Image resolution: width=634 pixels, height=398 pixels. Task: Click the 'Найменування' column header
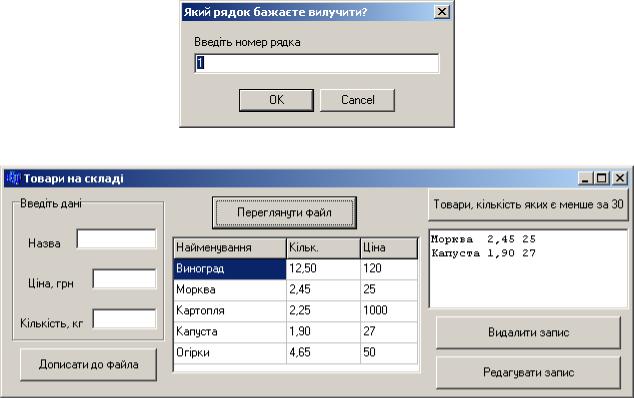pos(230,248)
